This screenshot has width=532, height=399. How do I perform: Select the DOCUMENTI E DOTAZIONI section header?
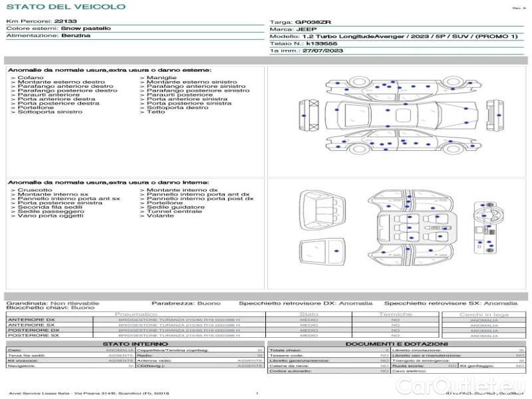pyautogui.click(x=395, y=344)
